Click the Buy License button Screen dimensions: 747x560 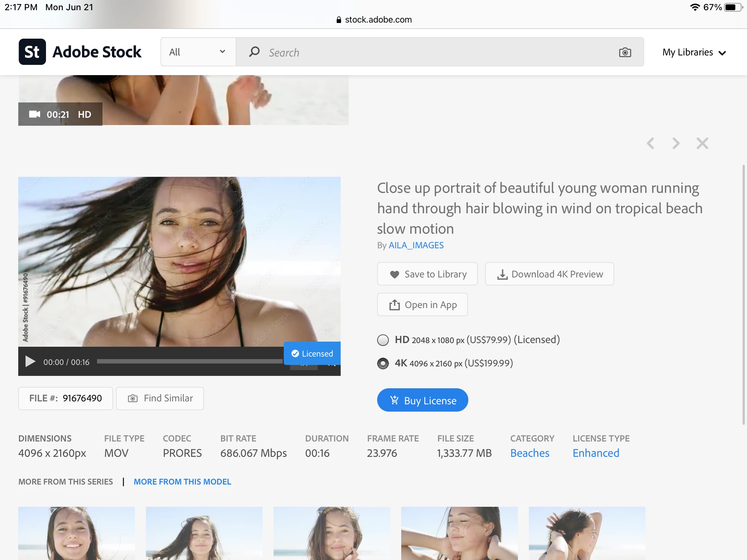[422, 400]
